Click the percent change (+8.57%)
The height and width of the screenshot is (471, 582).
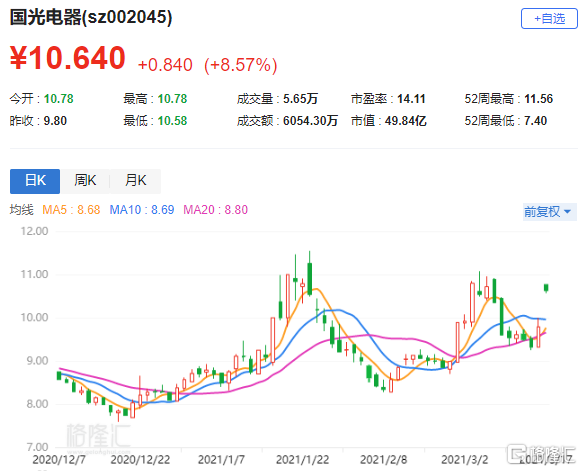click(241, 65)
